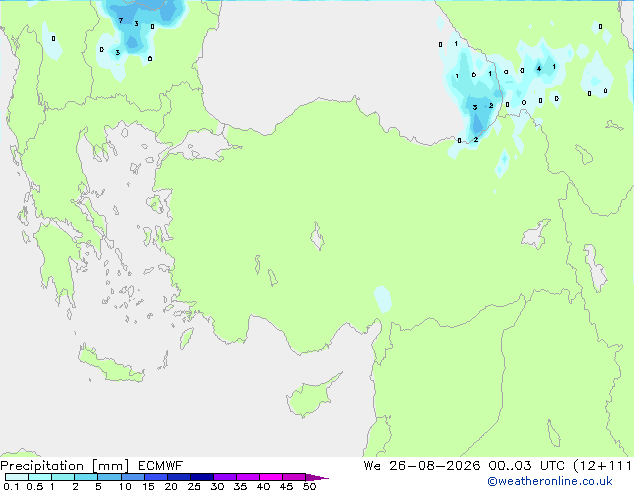Click the "Precipitation [mm]" title text

[x=65, y=466]
